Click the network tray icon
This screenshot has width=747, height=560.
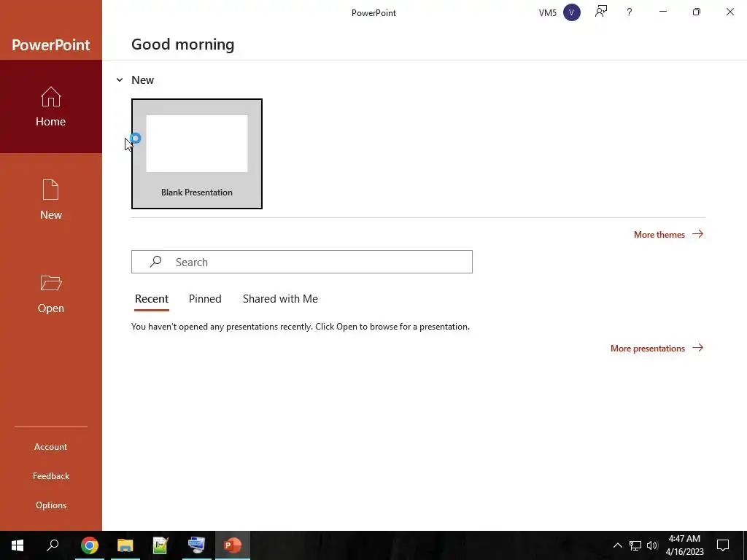point(635,545)
